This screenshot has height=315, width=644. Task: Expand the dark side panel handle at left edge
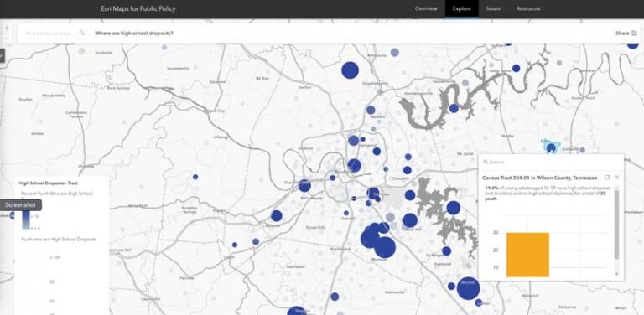pos(2,56)
